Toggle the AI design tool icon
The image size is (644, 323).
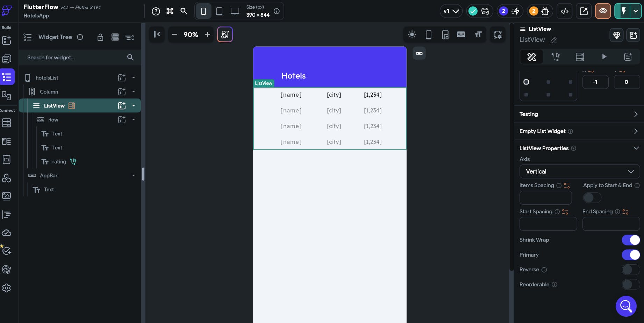point(225,34)
